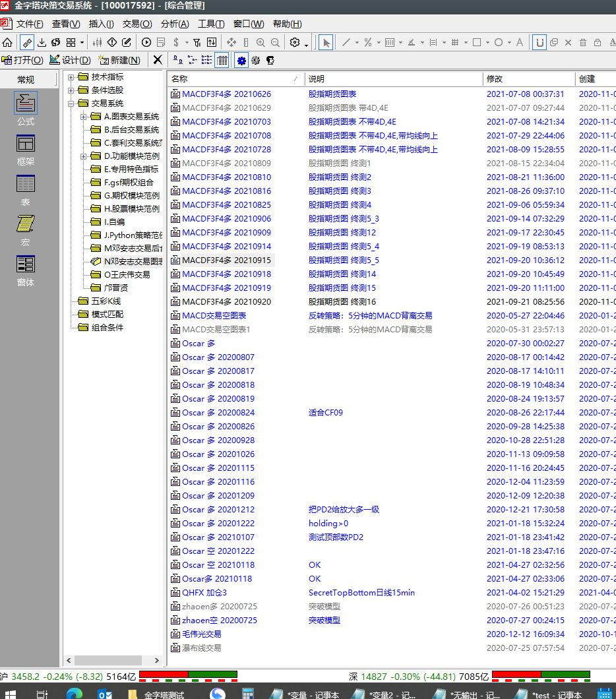Image resolution: width=616 pixels, height=699 pixels.
Task: Expand the 技术指标 tree node
Action: [x=71, y=77]
